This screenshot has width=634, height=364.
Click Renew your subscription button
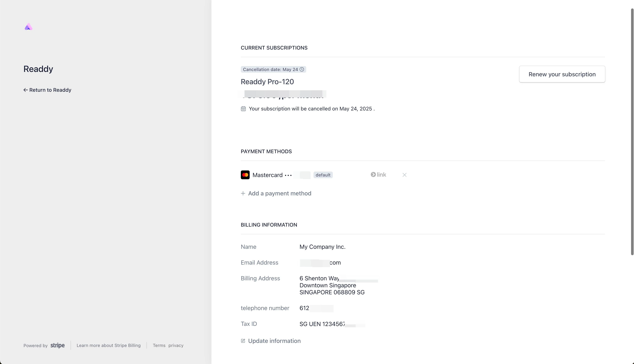tap(562, 74)
